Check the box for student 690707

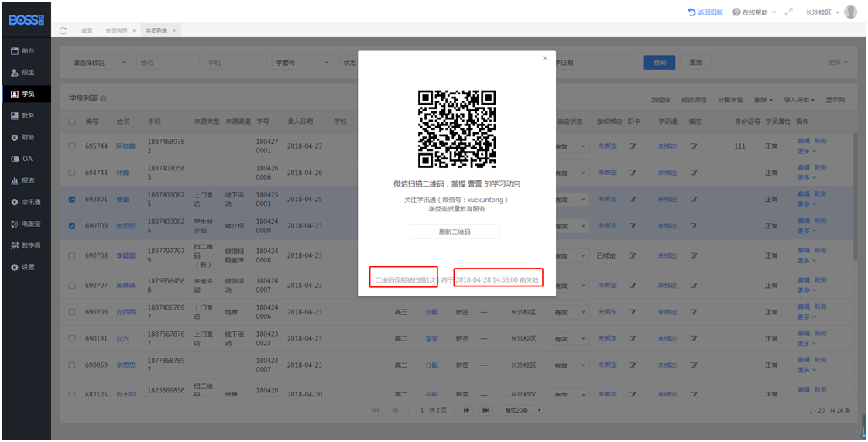click(72, 286)
